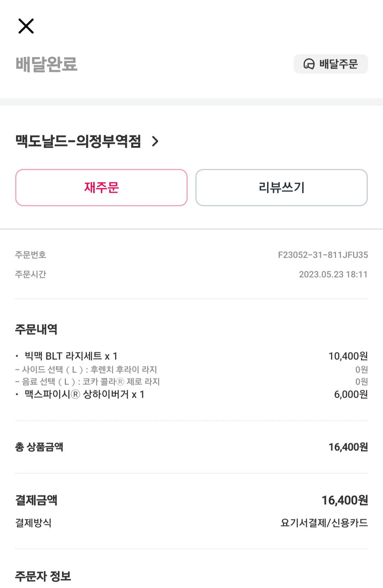Tap the order time 2023.05.23 18:11
The height and width of the screenshot is (588, 383).
[333, 275]
